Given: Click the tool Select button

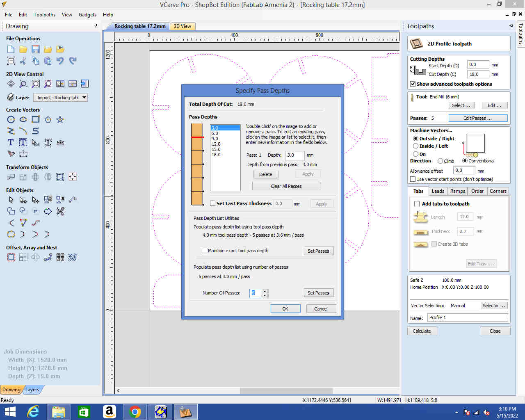Looking at the screenshot, I should [x=461, y=105].
